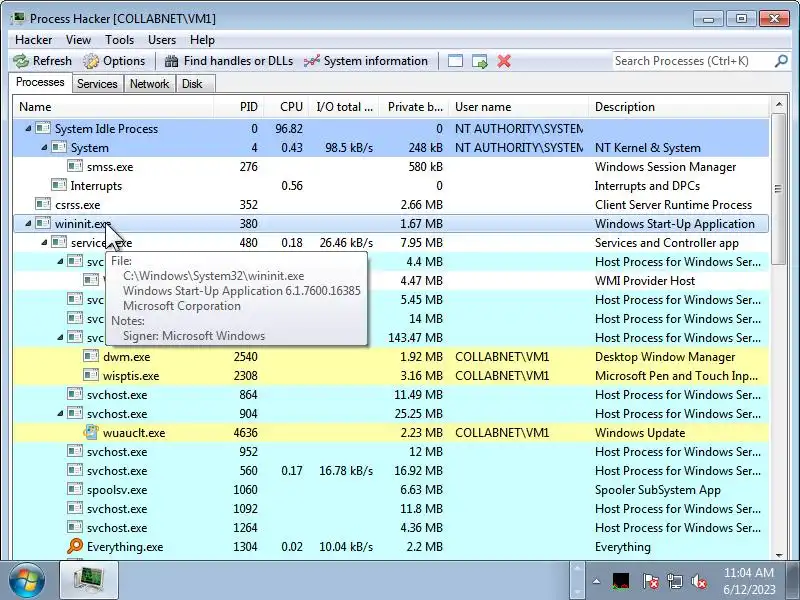800x600 pixels.
Task: Sort by Private bytes column header
Action: click(413, 107)
